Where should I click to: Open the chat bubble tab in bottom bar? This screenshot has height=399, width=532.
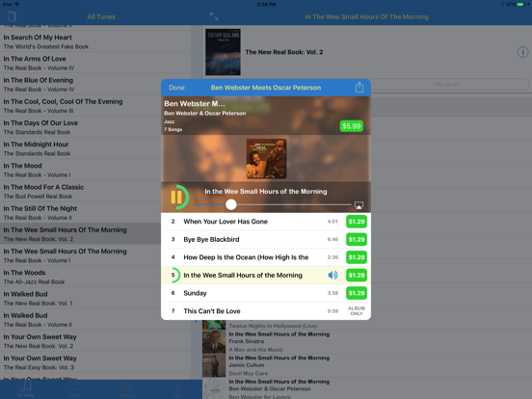(x=76, y=389)
